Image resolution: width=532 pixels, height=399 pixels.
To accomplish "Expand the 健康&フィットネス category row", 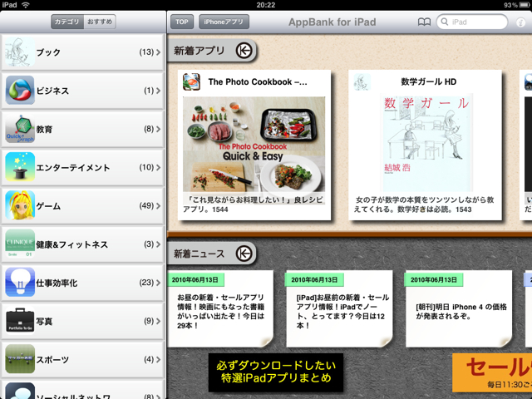I will (83, 244).
